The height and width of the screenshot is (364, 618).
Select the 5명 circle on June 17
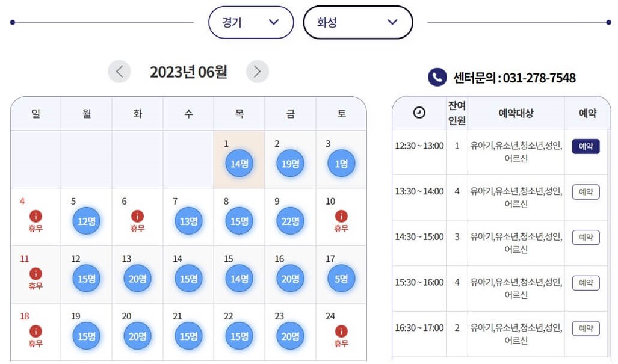tap(341, 279)
